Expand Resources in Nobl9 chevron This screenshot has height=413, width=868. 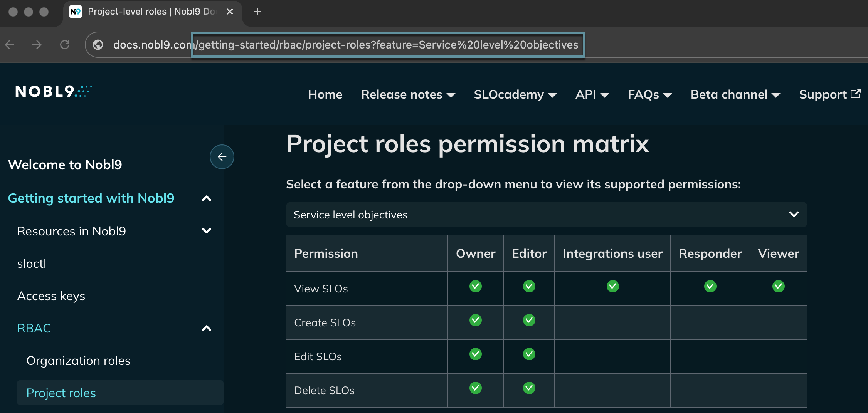[207, 231]
